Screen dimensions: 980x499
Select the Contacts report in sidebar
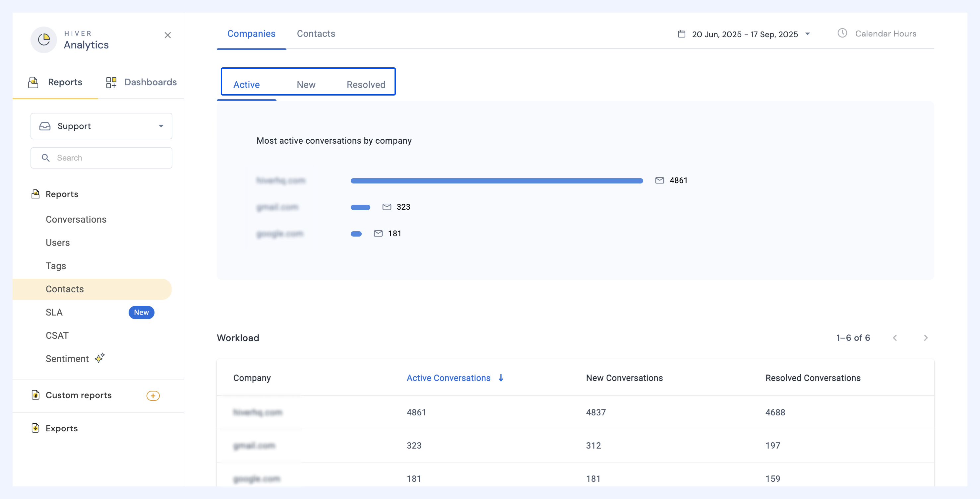coord(92,289)
